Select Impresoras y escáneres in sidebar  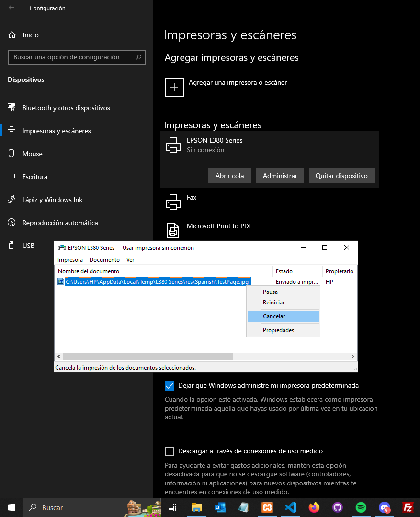57,131
